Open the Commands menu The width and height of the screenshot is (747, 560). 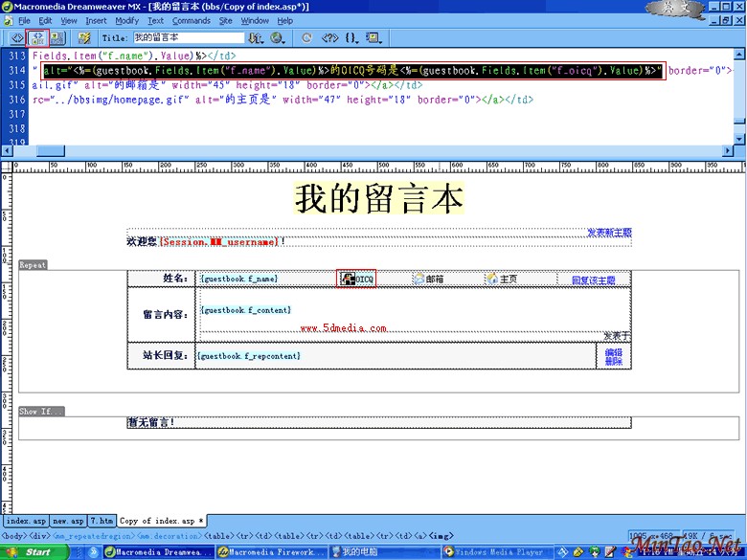point(191,20)
